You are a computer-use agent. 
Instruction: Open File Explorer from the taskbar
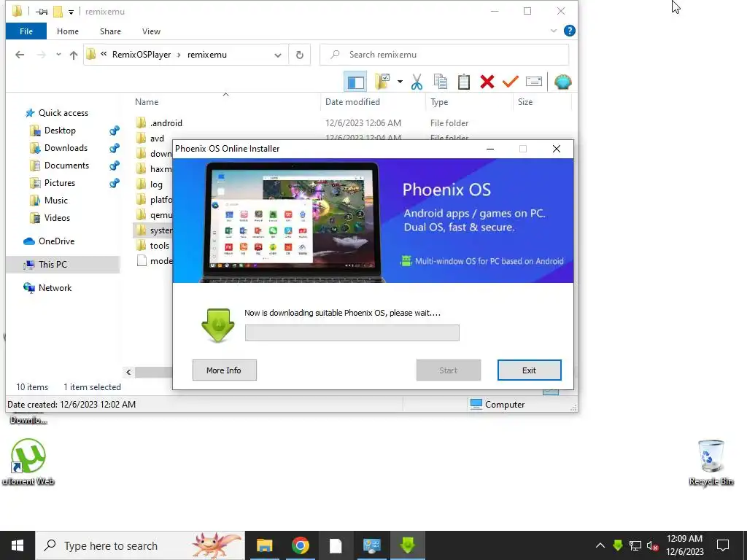coord(264,545)
